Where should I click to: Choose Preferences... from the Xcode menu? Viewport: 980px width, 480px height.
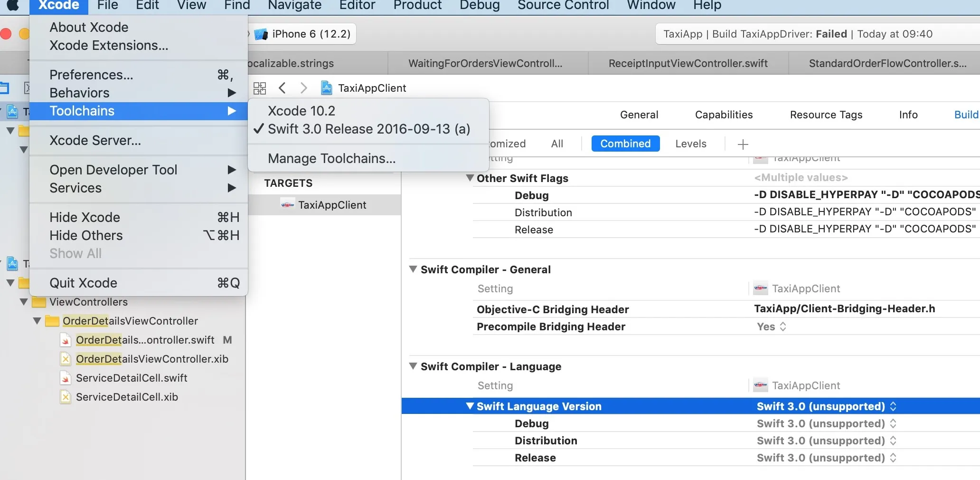[x=139, y=75]
